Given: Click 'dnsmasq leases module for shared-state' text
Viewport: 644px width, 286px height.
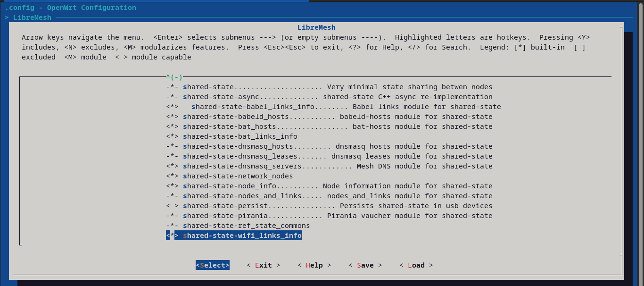Looking at the screenshot, I should (412, 156).
